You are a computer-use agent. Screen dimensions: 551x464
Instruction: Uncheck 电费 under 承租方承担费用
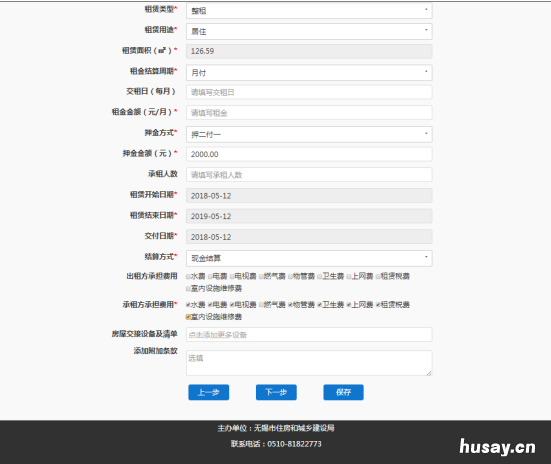point(210,305)
